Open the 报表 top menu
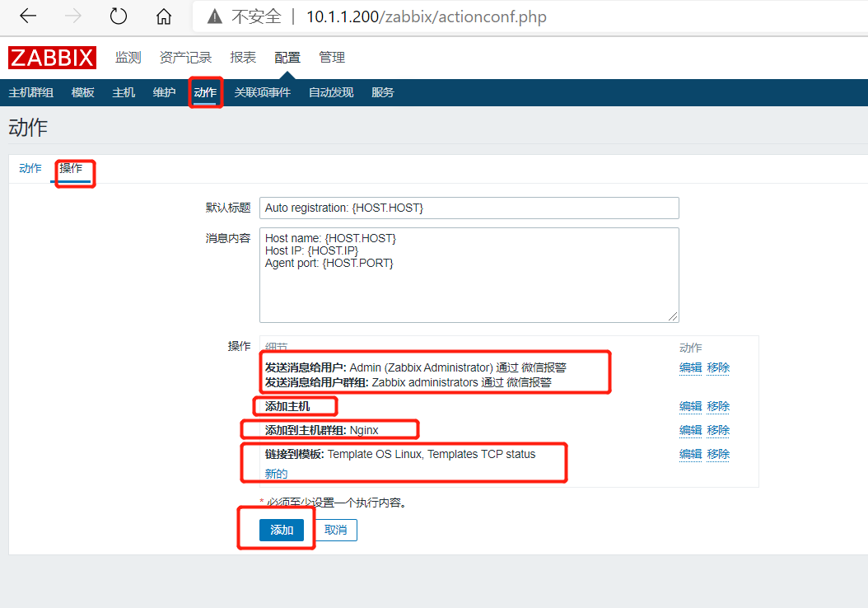 tap(243, 58)
